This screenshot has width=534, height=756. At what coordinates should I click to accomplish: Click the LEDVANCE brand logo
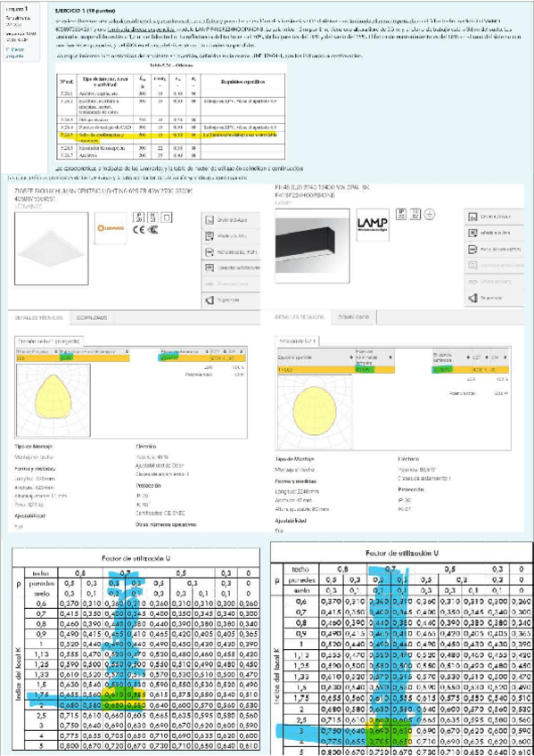point(111,227)
